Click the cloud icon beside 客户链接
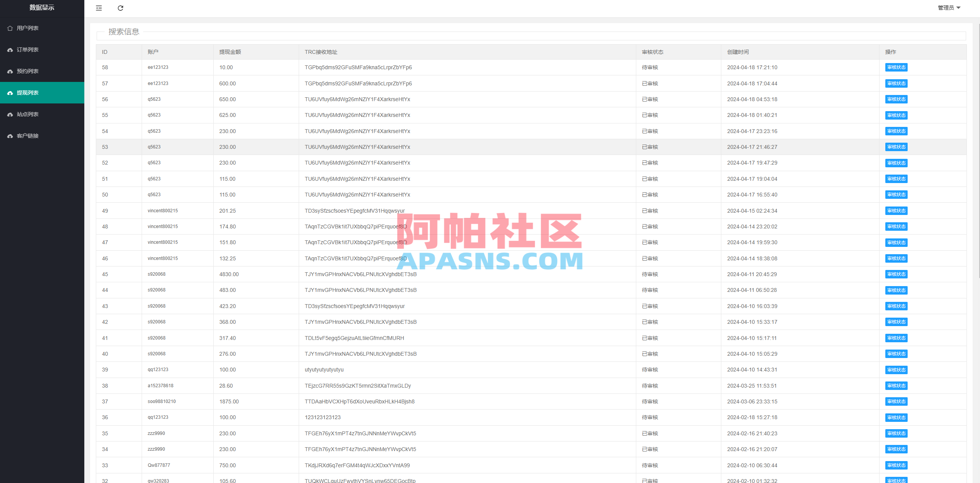This screenshot has width=980, height=483. pos(10,136)
